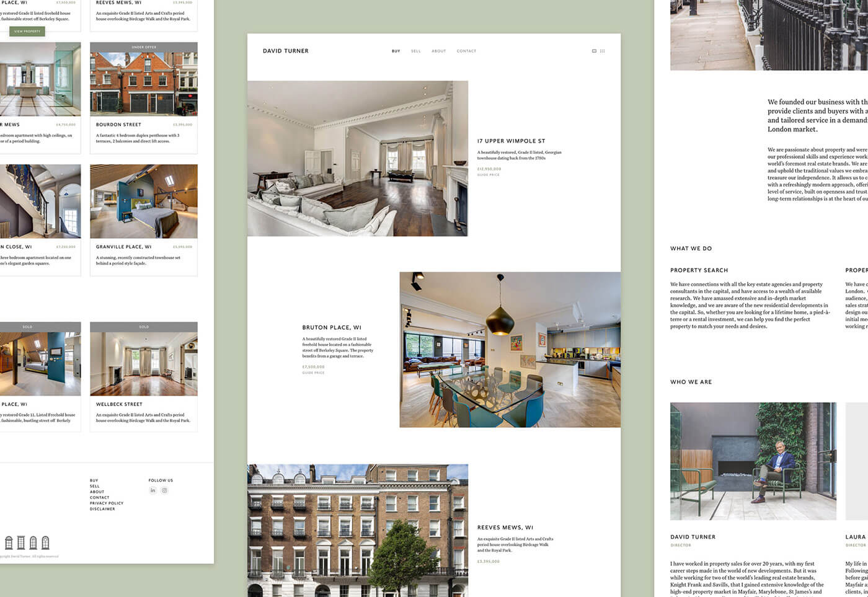The width and height of the screenshot is (868, 597).
Task: Click first arched window logo in footer
Action: (x=9, y=543)
